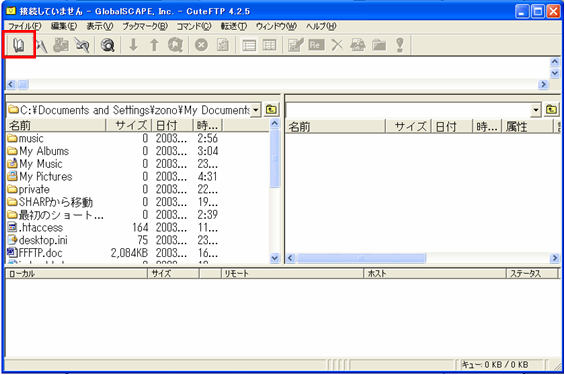The height and width of the screenshot is (375, 565).
Task: Open the ブックマーク(B) menu
Action: tap(145, 26)
